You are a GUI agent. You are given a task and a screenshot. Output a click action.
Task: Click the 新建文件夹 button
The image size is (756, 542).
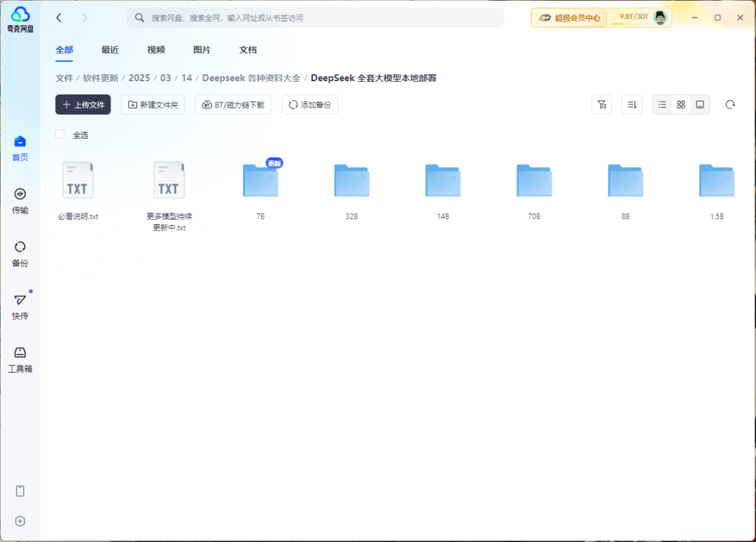[153, 104]
